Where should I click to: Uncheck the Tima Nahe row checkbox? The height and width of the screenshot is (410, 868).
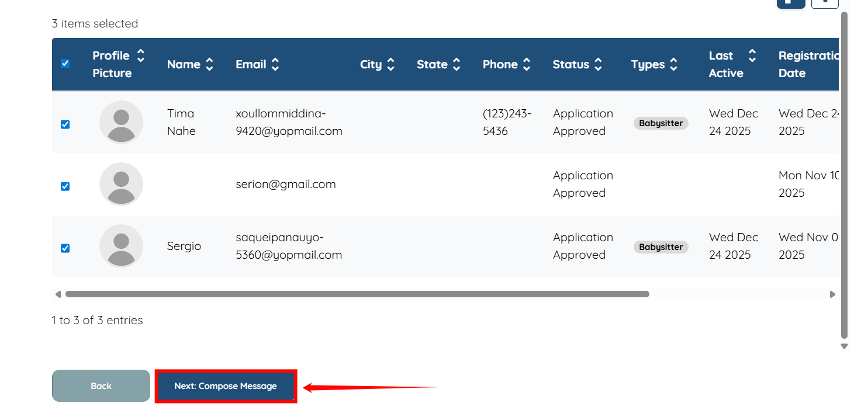pos(65,124)
